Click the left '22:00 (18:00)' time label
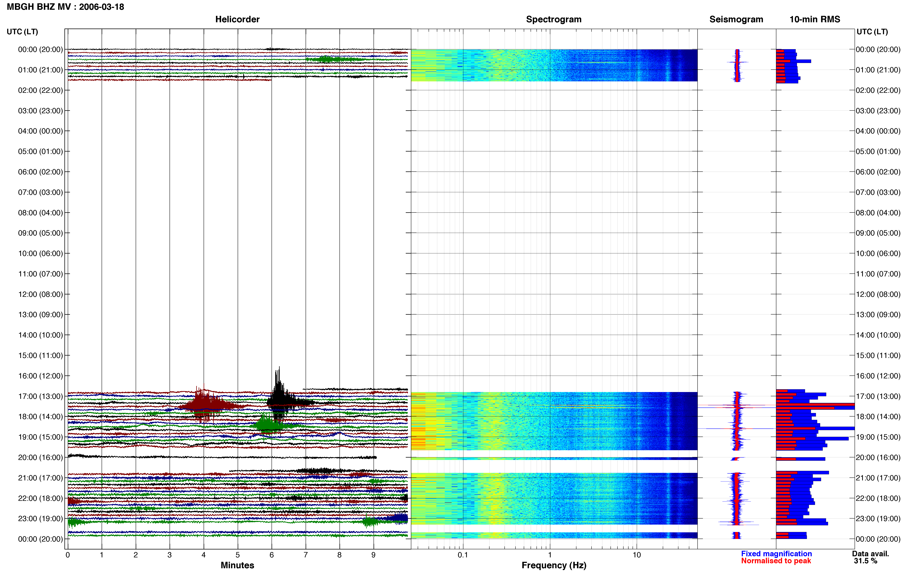Viewport: 924px width, 578px height. click(40, 498)
